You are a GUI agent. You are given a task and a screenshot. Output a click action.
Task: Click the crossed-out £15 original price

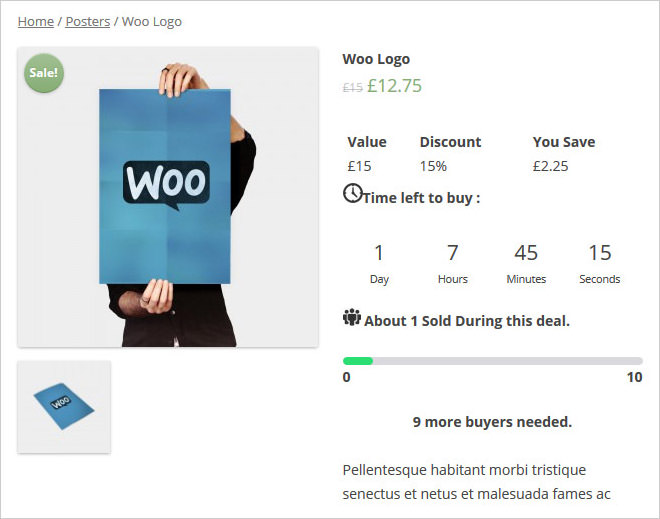coord(352,88)
